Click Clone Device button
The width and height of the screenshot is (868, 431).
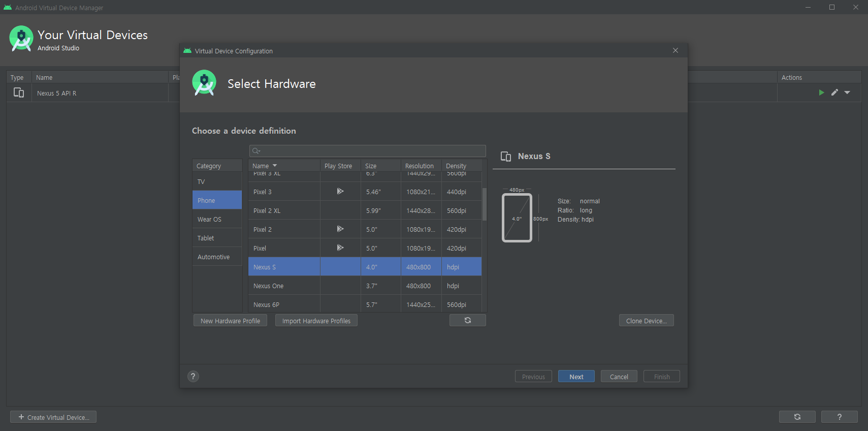647,320
